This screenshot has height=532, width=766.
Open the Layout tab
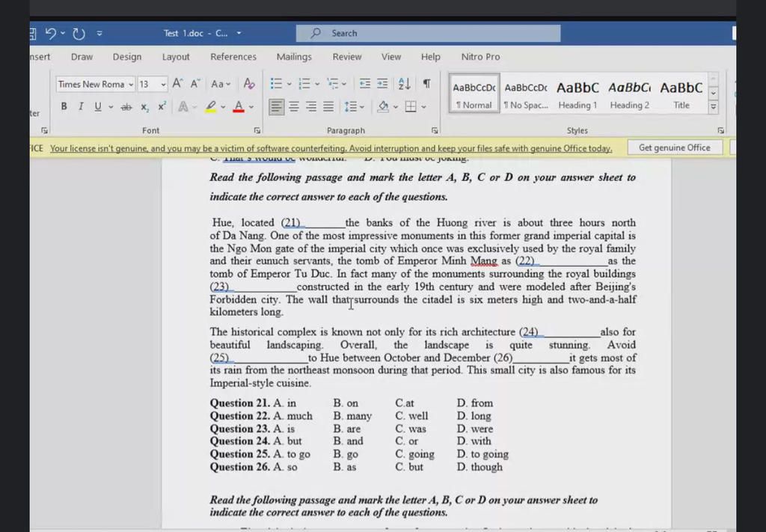click(176, 57)
